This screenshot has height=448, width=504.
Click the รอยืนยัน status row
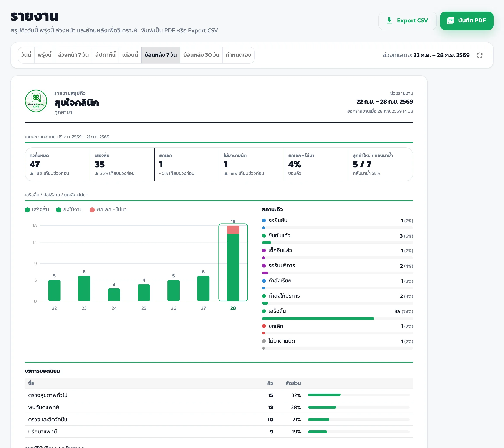click(x=337, y=223)
